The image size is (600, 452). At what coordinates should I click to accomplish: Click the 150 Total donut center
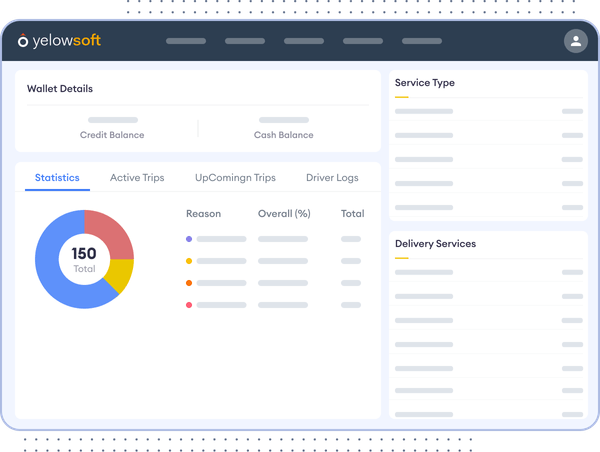tap(84, 259)
